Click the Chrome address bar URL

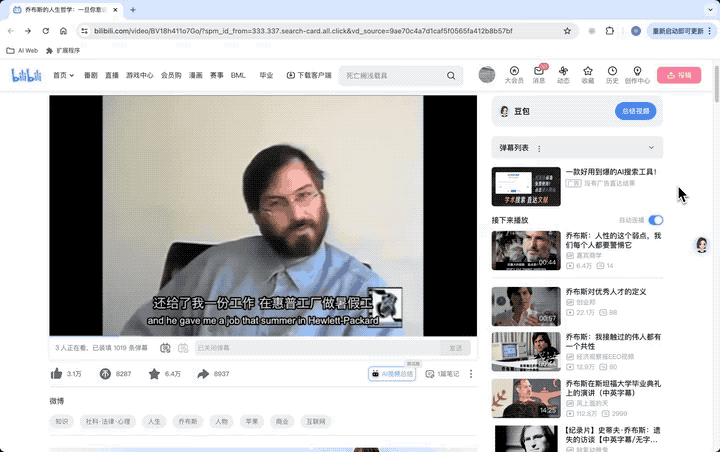click(303, 31)
